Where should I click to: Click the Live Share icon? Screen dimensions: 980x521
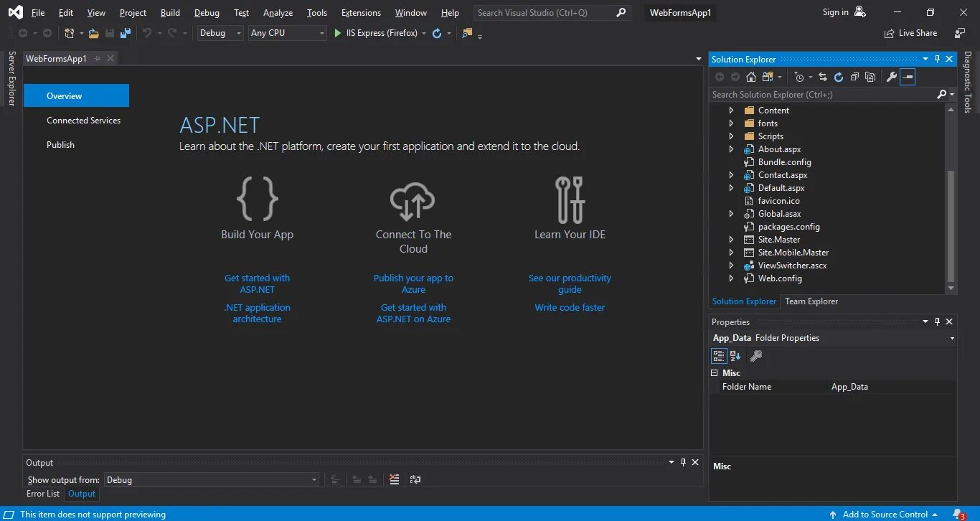(890, 33)
